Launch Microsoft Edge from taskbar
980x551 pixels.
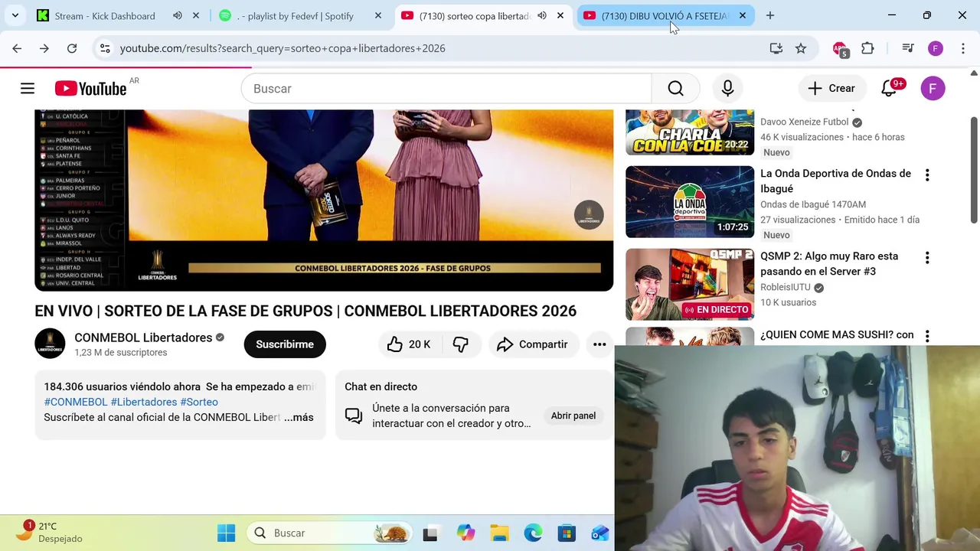coord(533,533)
